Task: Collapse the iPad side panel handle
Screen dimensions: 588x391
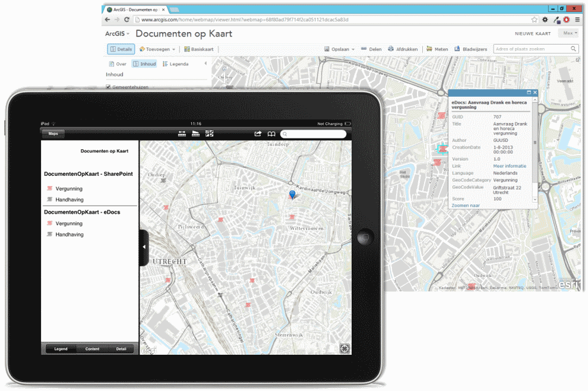Action: pyautogui.click(x=144, y=247)
